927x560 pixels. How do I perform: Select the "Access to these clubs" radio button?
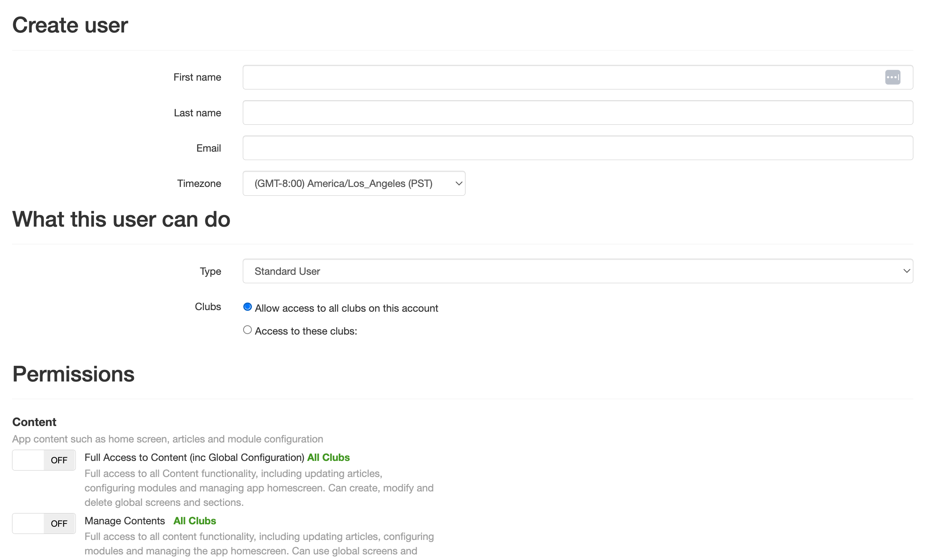[247, 329]
